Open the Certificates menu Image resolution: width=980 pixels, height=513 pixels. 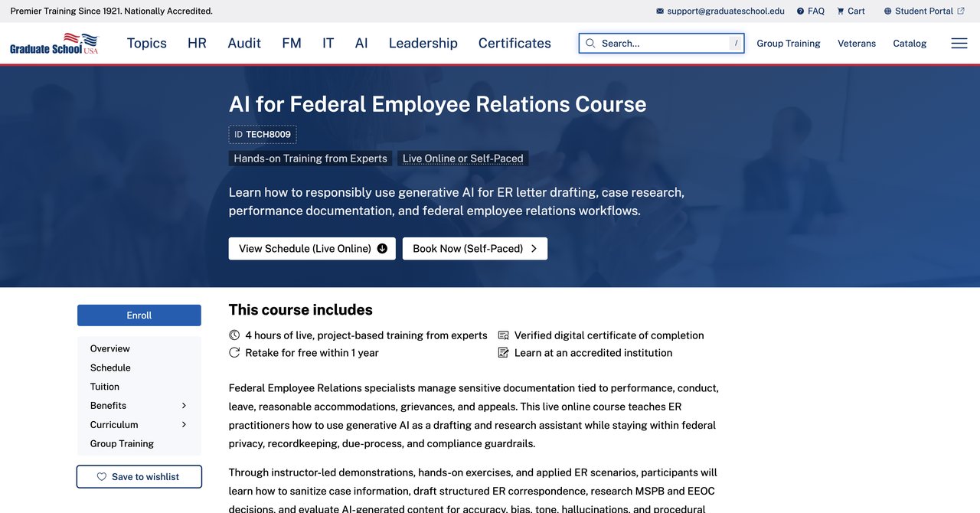514,43
